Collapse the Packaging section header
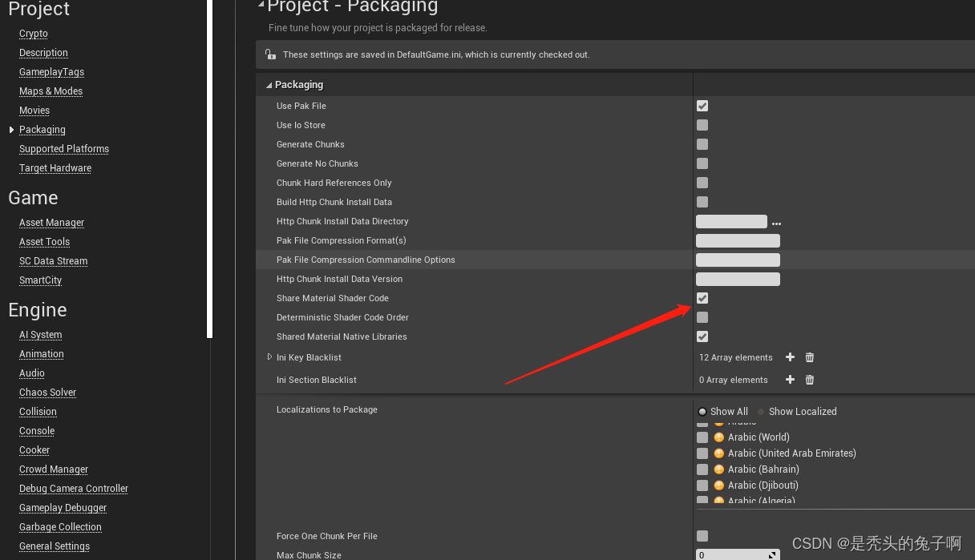The width and height of the screenshot is (975, 560). coord(269,85)
